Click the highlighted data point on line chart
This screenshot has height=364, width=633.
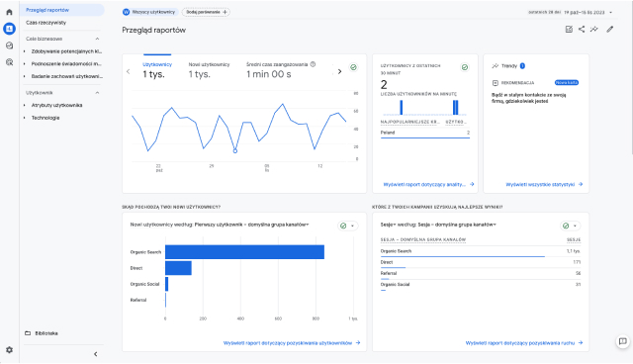point(235,151)
